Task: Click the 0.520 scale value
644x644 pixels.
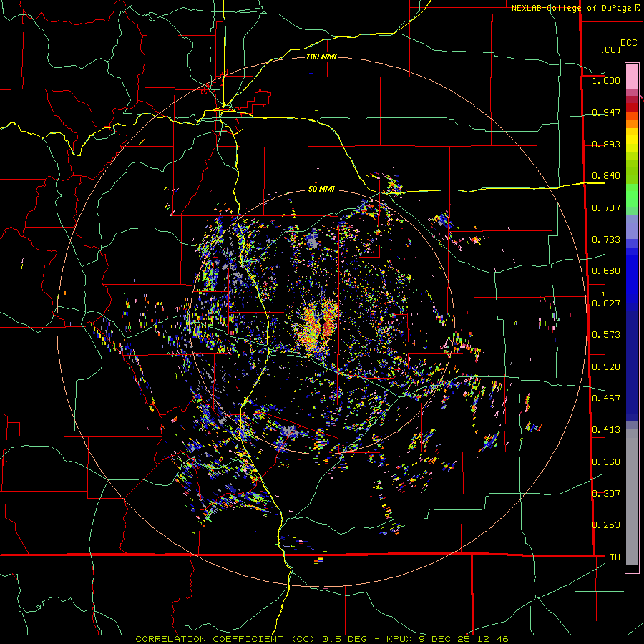Action: coord(606,367)
